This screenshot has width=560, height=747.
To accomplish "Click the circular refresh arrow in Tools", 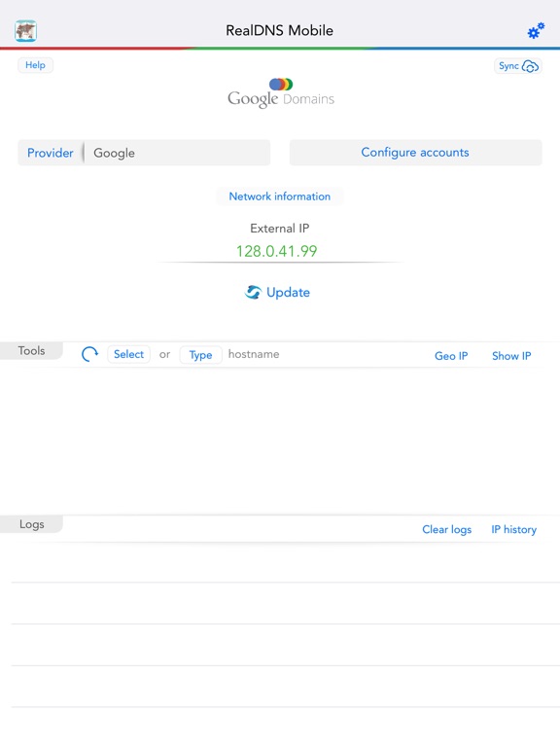I will pyautogui.click(x=89, y=354).
